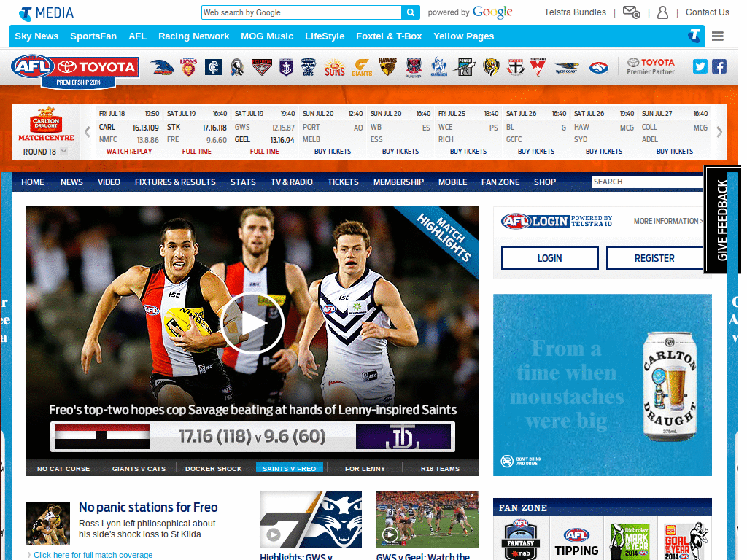Open 'No panic stations for Freo' headline
The height and width of the screenshot is (560, 747).
tap(148, 507)
